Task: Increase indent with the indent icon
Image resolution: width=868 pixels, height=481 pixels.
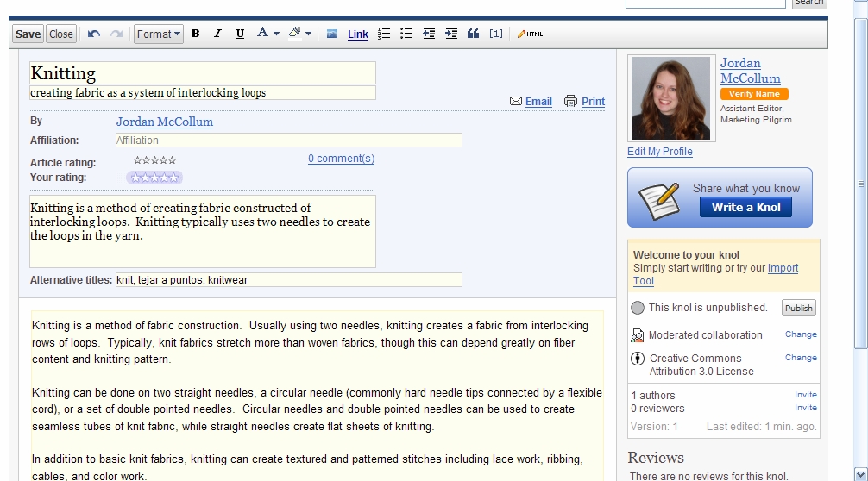Action: tap(450, 34)
